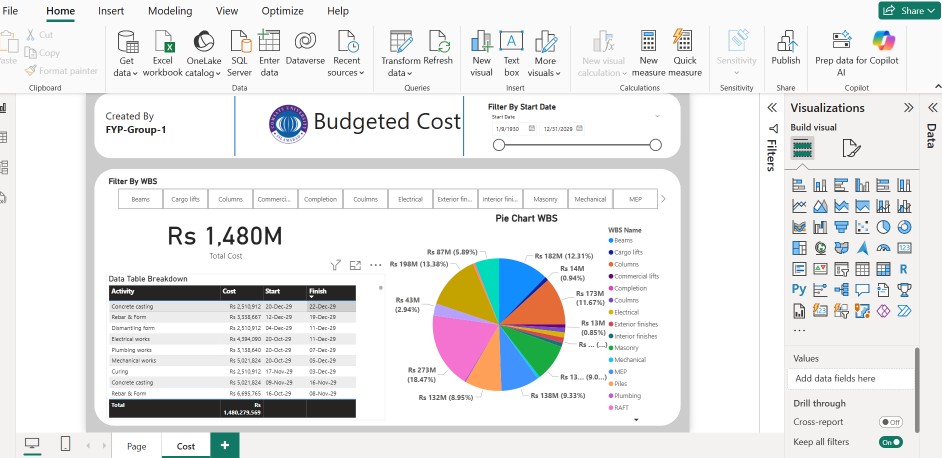Click the orange Columns pie slice
The width and height of the screenshot is (942, 458).
[x=538, y=304]
